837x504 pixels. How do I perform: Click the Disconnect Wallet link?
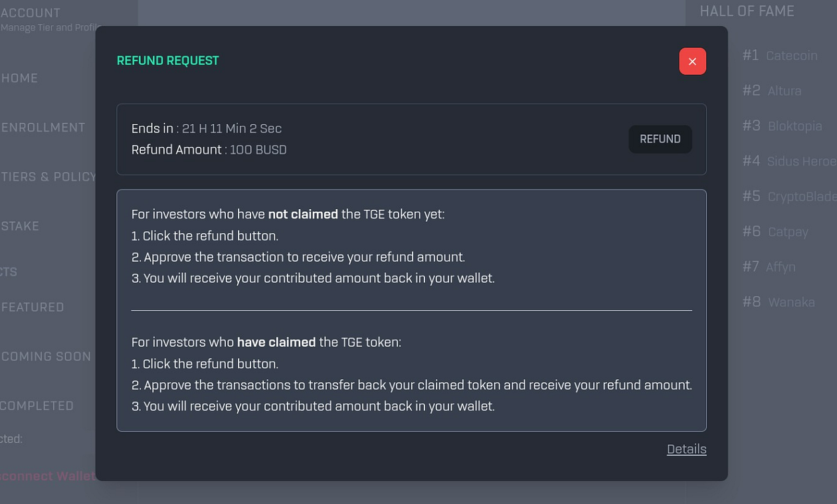(x=48, y=476)
